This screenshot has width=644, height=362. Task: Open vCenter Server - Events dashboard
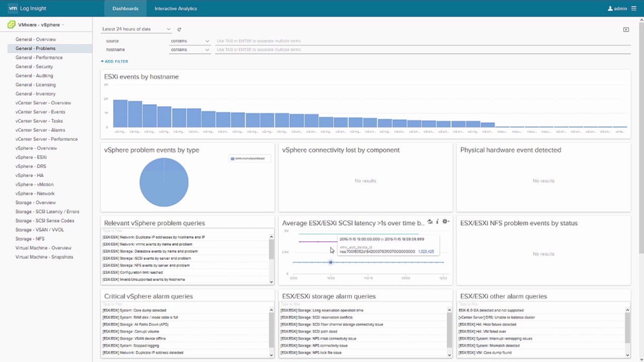click(40, 112)
